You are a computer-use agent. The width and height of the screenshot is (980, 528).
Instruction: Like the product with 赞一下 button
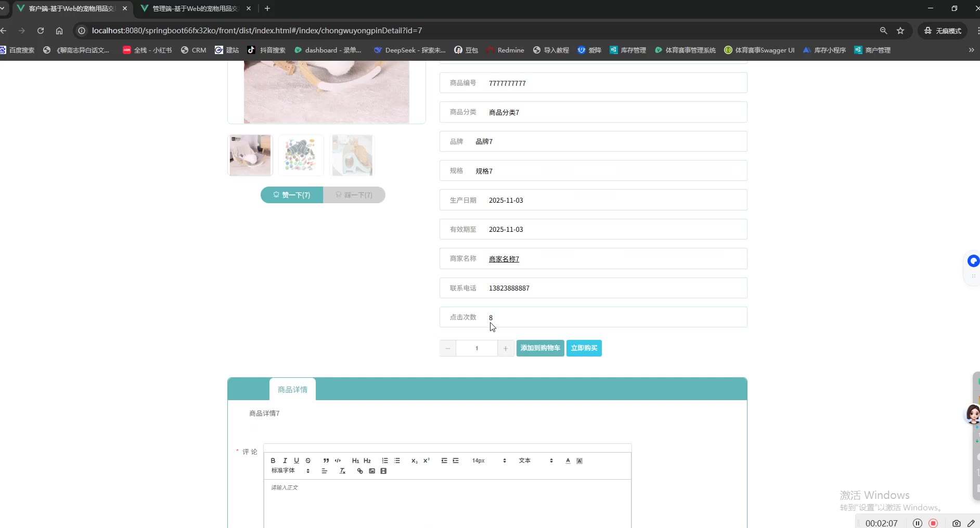pos(292,195)
